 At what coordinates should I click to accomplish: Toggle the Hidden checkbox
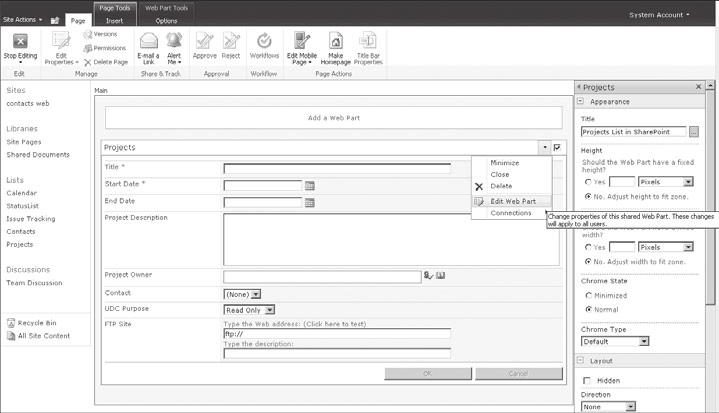[587, 380]
